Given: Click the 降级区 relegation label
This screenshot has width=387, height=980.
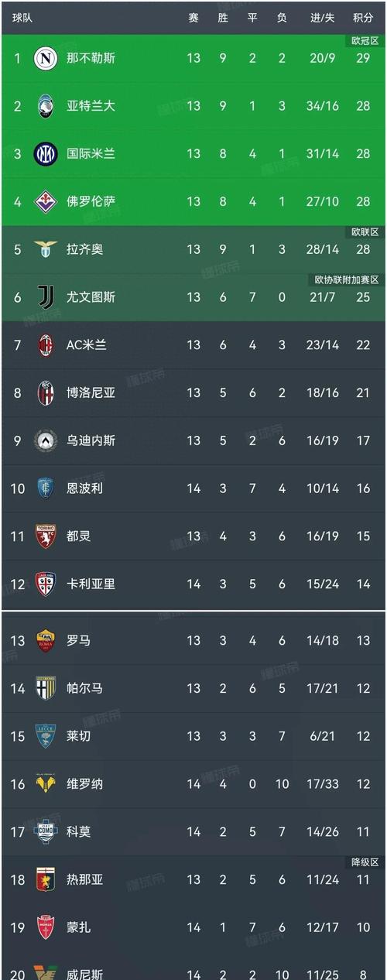Looking at the screenshot, I should [363, 862].
